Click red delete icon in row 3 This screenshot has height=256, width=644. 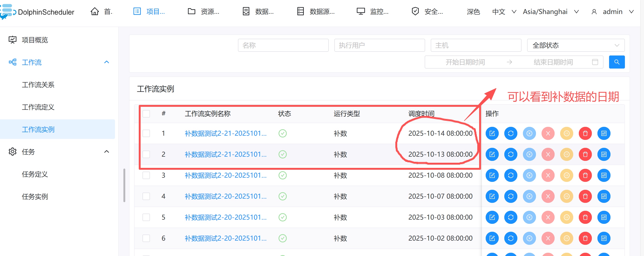coord(585,175)
